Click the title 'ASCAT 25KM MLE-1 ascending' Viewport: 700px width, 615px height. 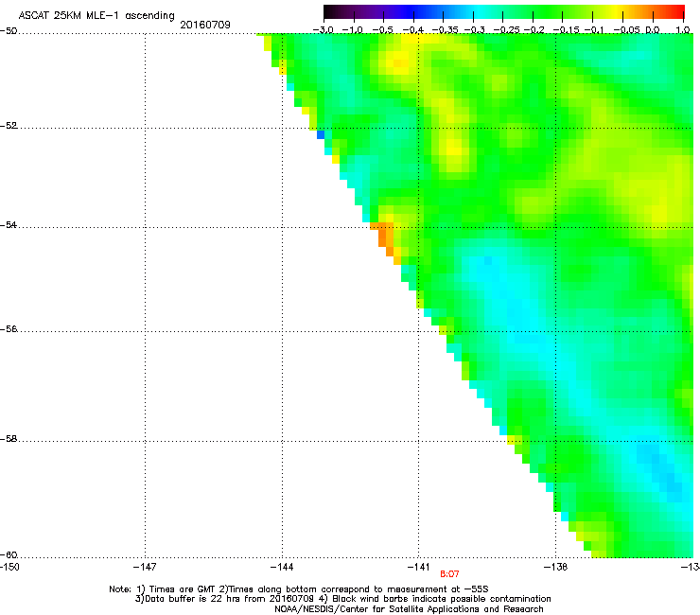pos(96,15)
